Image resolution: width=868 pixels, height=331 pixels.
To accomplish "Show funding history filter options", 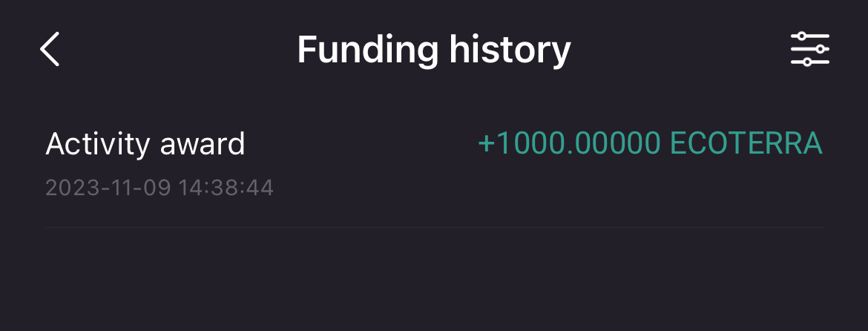I will pyautogui.click(x=809, y=50).
